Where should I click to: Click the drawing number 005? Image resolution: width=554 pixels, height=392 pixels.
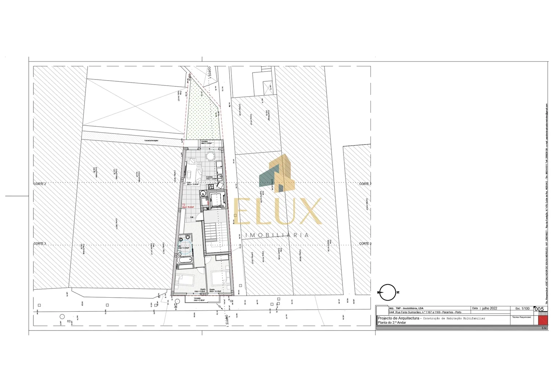coord(539,309)
